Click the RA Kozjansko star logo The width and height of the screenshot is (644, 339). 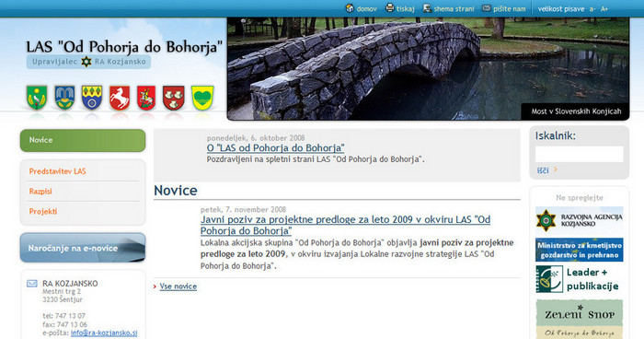click(86, 62)
